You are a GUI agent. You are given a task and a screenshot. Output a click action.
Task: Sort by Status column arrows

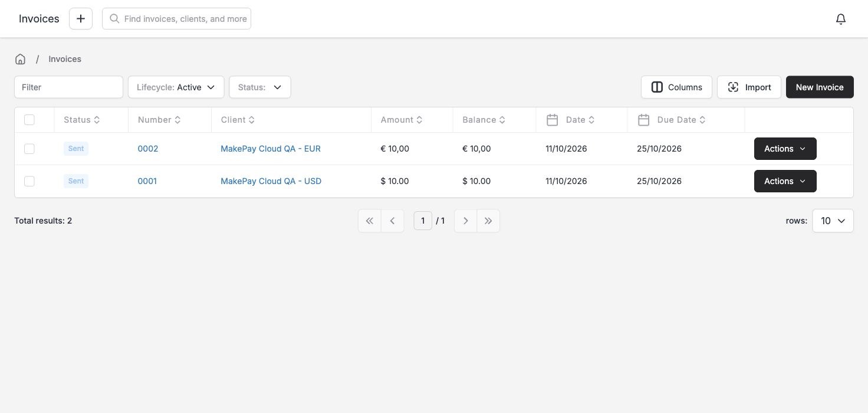tap(97, 120)
